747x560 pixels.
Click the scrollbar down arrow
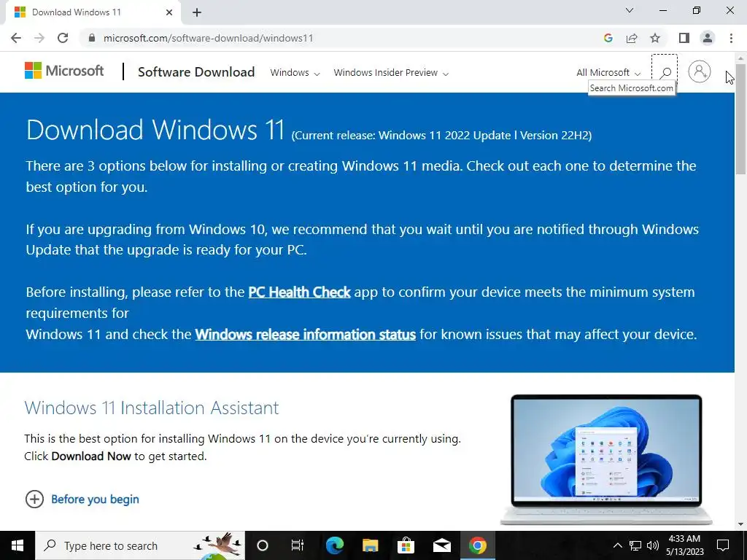pyautogui.click(x=741, y=525)
